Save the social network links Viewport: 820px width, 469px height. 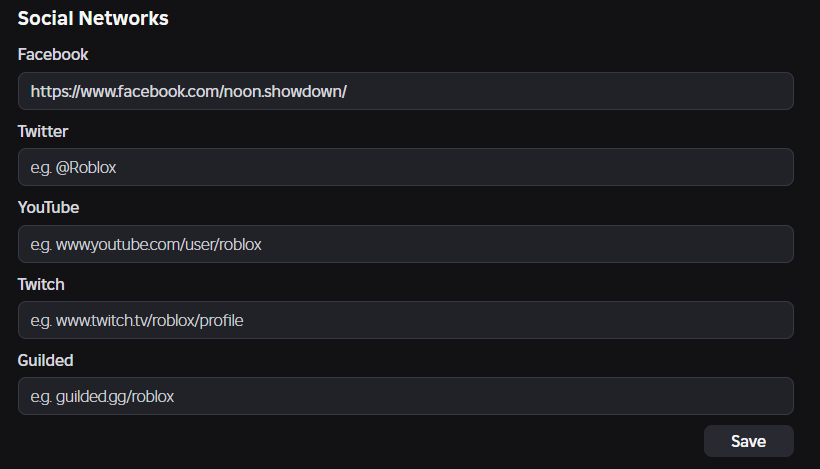748,441
